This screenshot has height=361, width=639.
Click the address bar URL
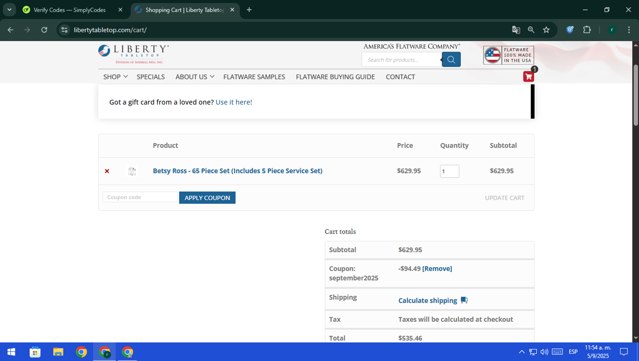point(110,30)
